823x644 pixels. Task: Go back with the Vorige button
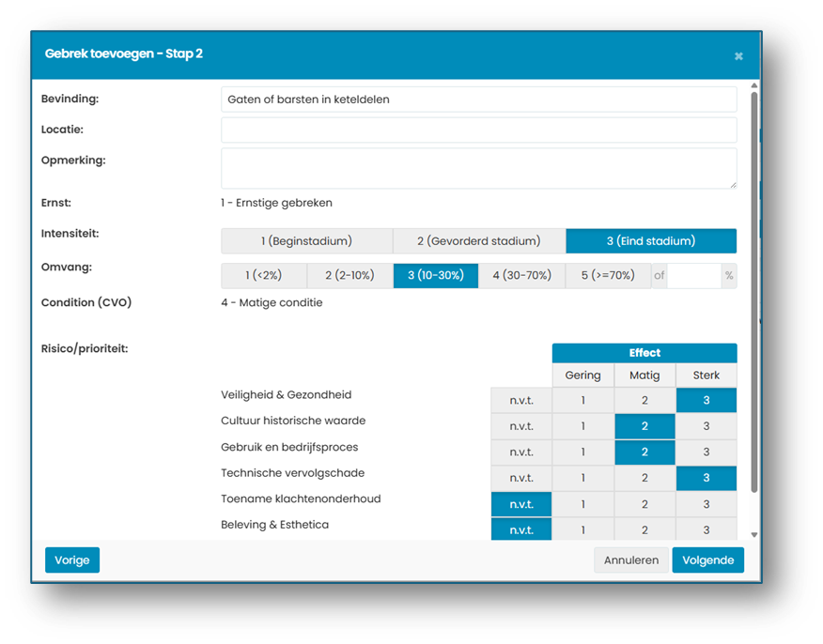click(72, 560)
